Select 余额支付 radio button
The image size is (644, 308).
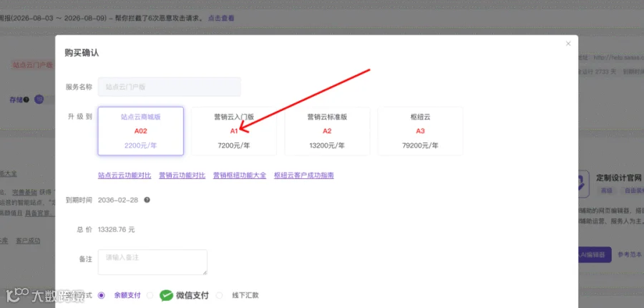102,295
